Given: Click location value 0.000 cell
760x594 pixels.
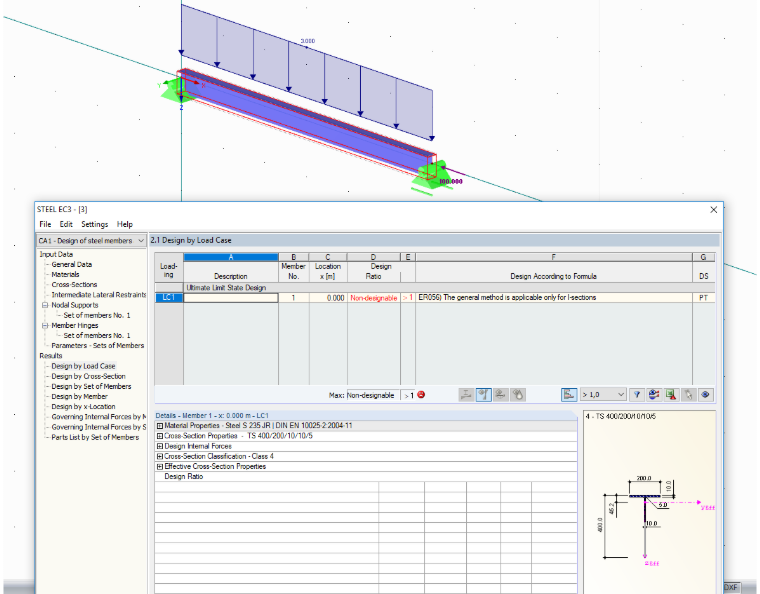Looking at the screenshot, I should [x=328, y=297].
